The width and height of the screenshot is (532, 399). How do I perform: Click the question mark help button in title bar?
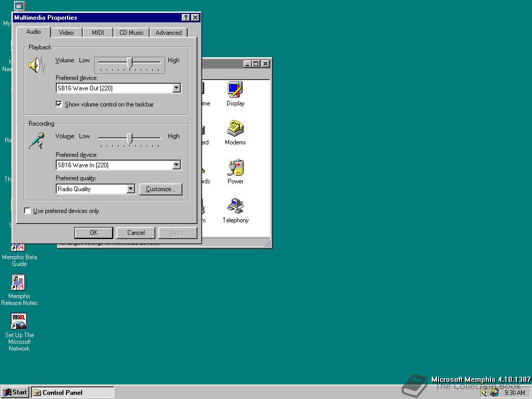185,18
